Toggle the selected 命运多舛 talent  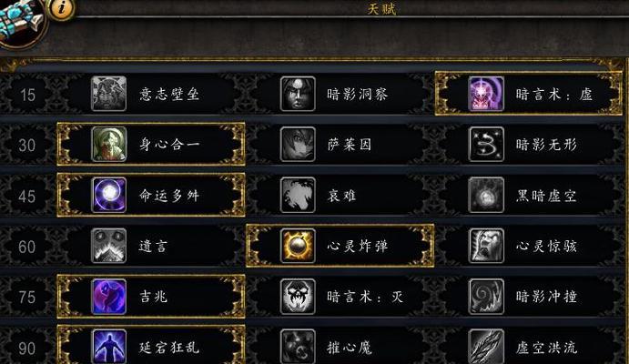[x=151, y=195]
